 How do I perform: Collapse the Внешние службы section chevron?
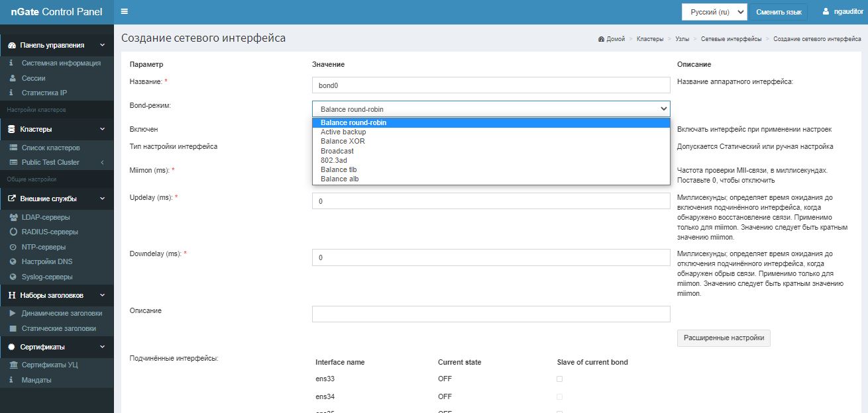click(x=102, y=199)
